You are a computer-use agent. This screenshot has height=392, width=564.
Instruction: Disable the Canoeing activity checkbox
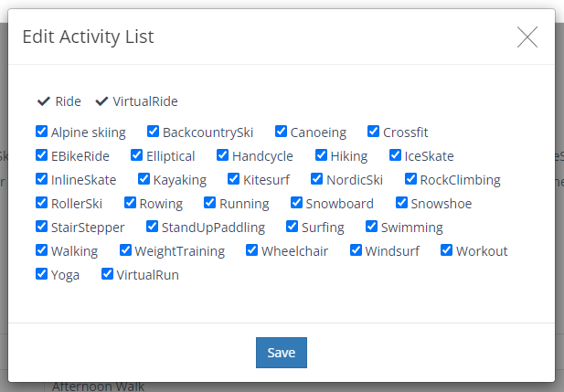[281, 132]
